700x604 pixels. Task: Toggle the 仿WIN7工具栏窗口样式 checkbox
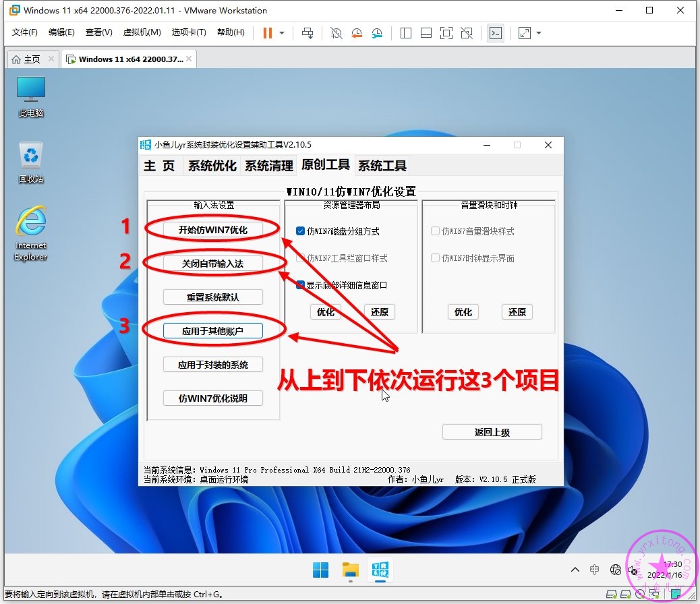click(x=301, y=258)
